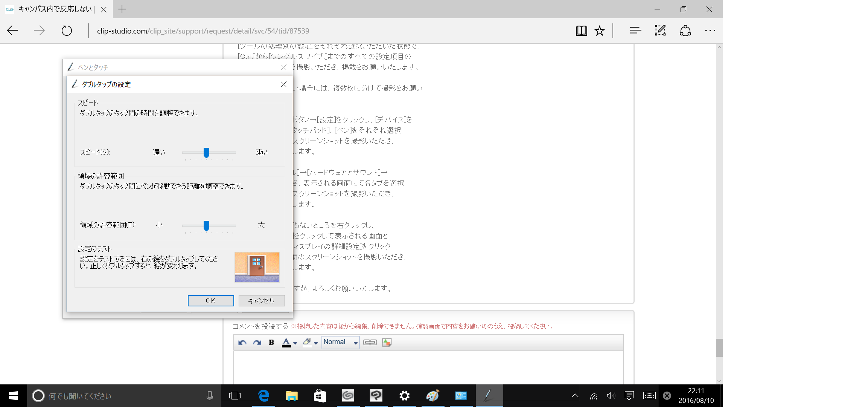Open the Normal paragraph style dropdown

click(340, 342)
